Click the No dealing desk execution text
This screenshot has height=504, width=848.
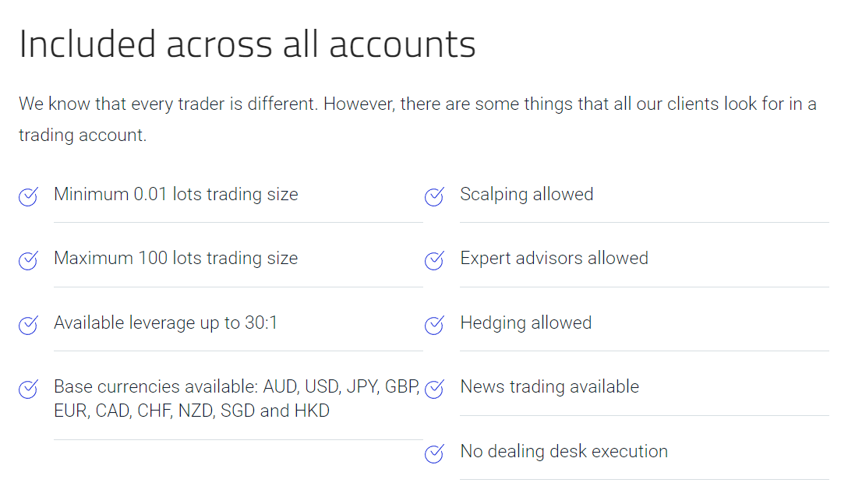tap(564, 451)
